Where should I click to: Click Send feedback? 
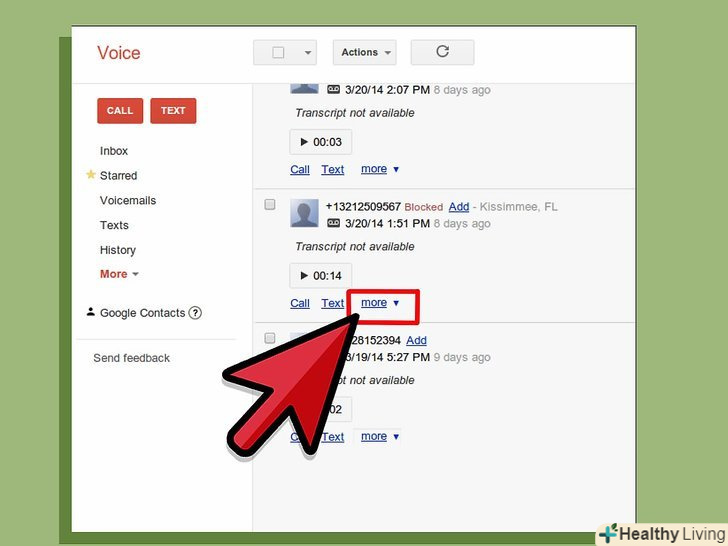click(131, 358)
